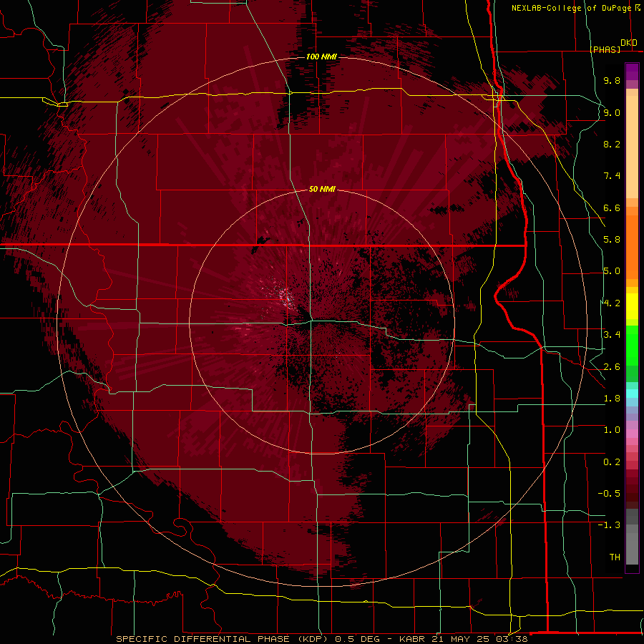Click the 8.2 scale value
644x644 pixels.
pyautogui.click(x=612, y=144)
